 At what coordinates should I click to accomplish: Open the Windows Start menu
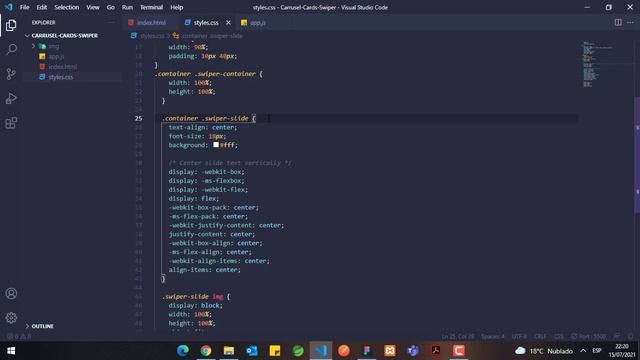click(x=11, y=351)
